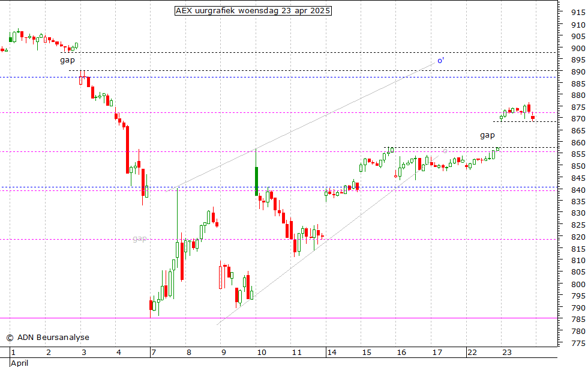This screenshot has height=367, width=588.
Task: Click date label 7 on time axis
Action: 154,353
